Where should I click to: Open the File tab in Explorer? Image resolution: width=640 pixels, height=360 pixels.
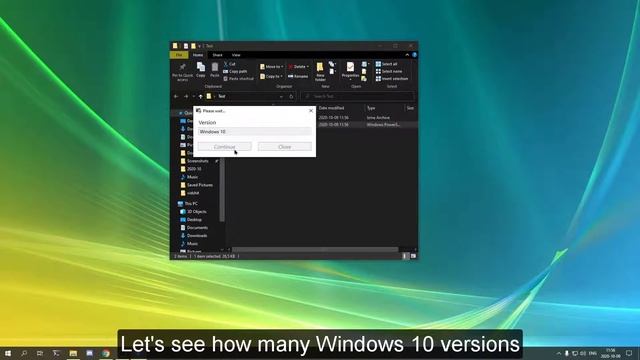click(x=179, y=55)
